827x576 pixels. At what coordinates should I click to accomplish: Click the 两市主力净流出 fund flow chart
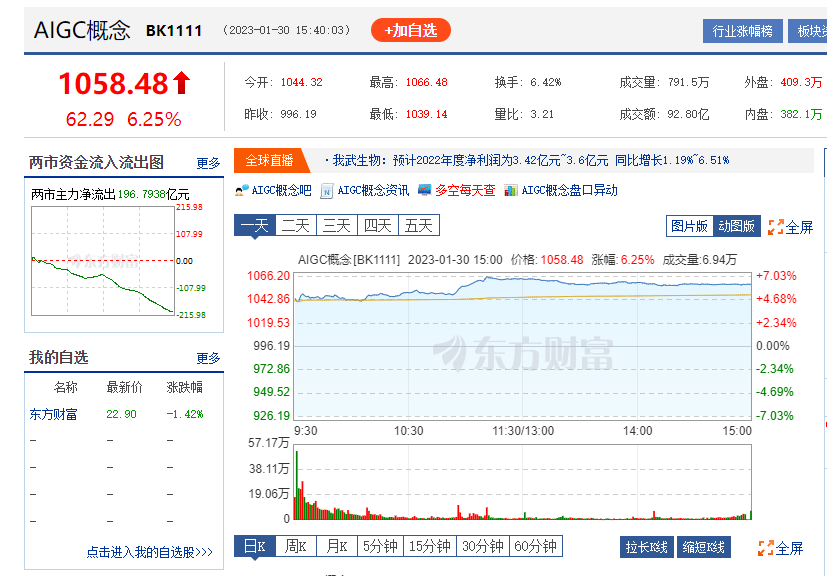(103, 261)
